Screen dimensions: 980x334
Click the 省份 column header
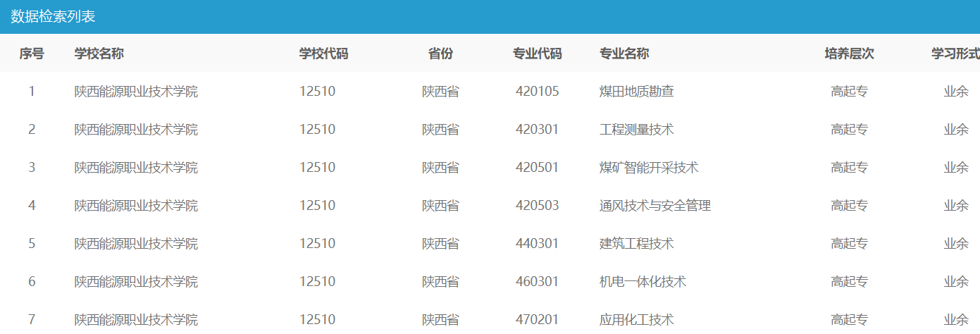tap(440, 54)
